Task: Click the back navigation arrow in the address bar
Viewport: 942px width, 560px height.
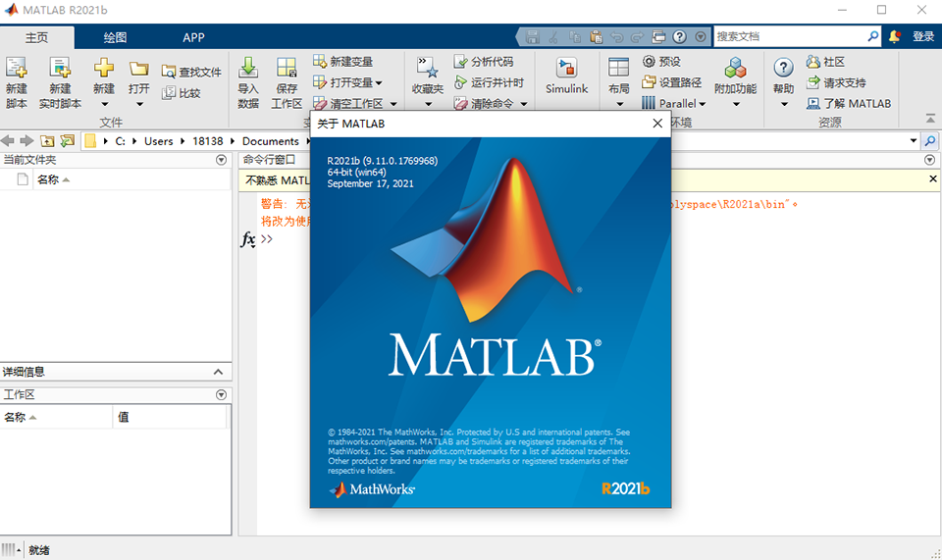Action: click(7, 140)
